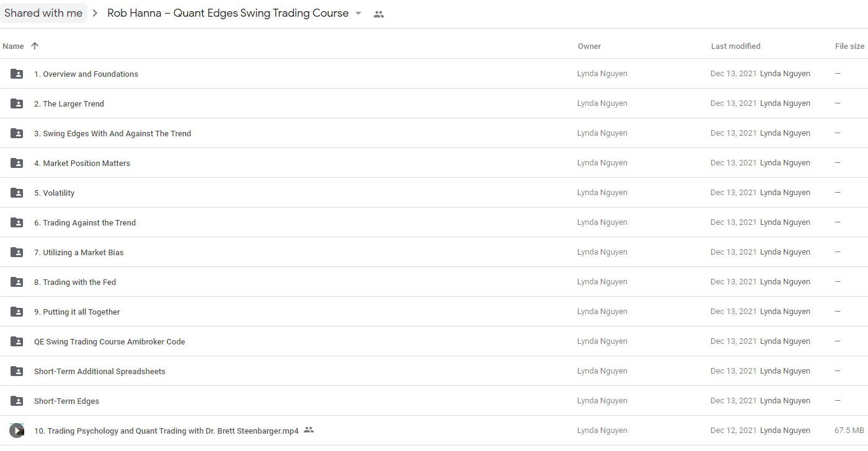This screenshot has width=868, height=451.
Task: Select the 7. Utilizing a Market Bias folder name
Action: pyautogui.click(x=79, y=252)
